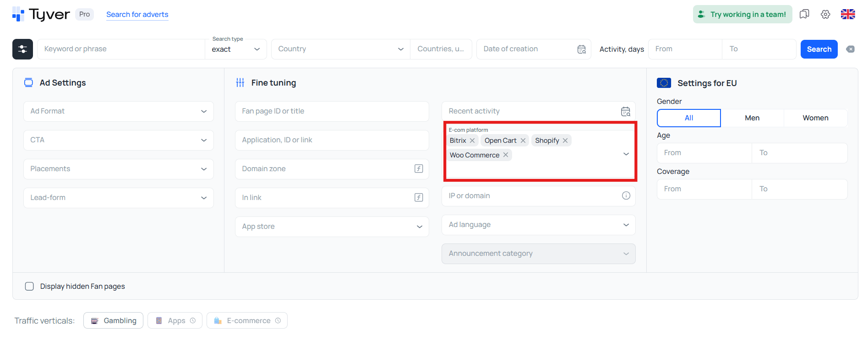Click Application, ID or link field
Screen dimensions: 868x346
click(x=332, y=140)
